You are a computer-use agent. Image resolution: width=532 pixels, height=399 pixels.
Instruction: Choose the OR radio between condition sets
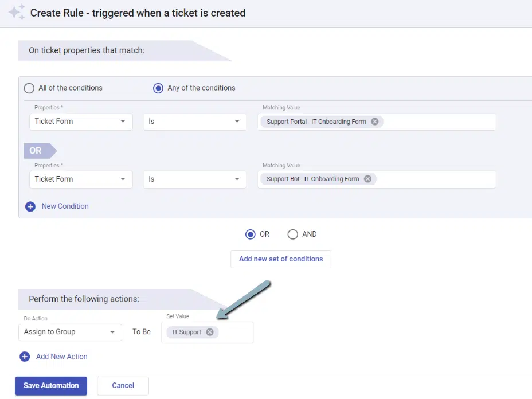coord(250,234)
